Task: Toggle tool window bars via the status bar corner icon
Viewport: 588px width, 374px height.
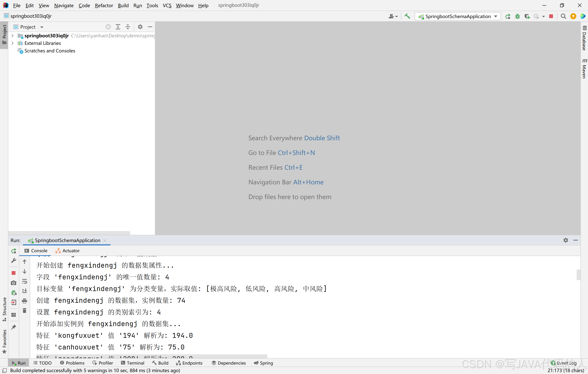Action: coord(4,370)
